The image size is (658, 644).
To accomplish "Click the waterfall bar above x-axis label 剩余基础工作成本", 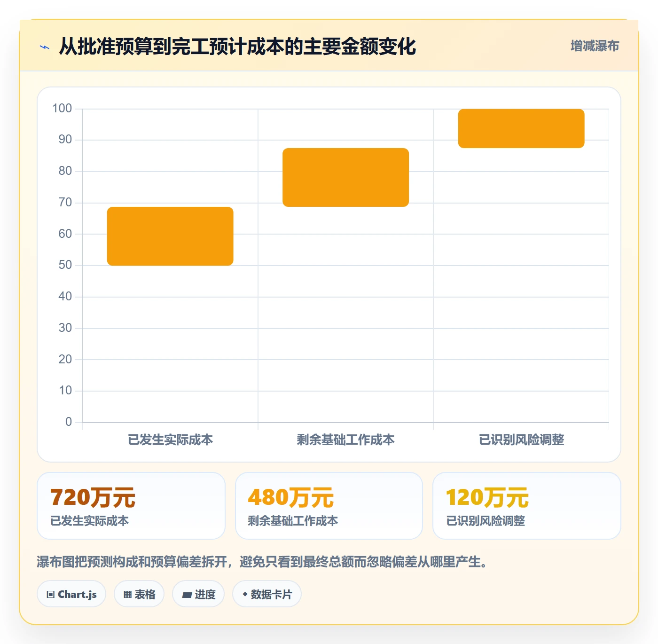I will tap(345, 177).
